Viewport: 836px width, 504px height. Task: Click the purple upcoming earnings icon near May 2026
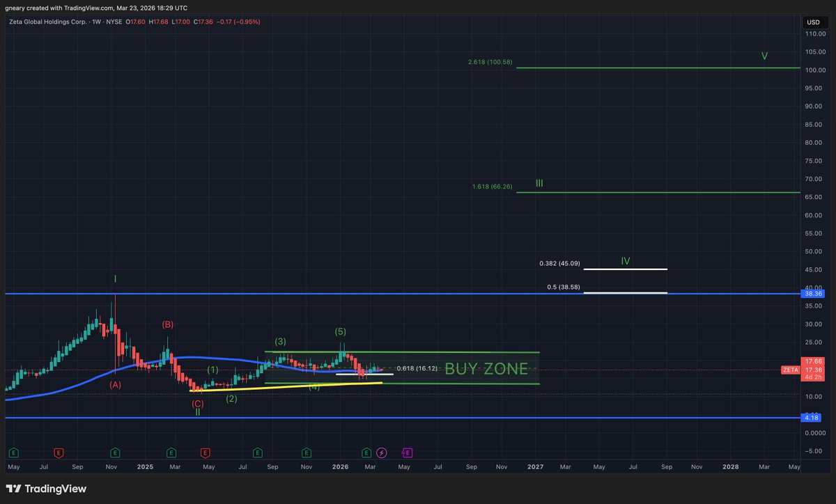pos(406,452)
